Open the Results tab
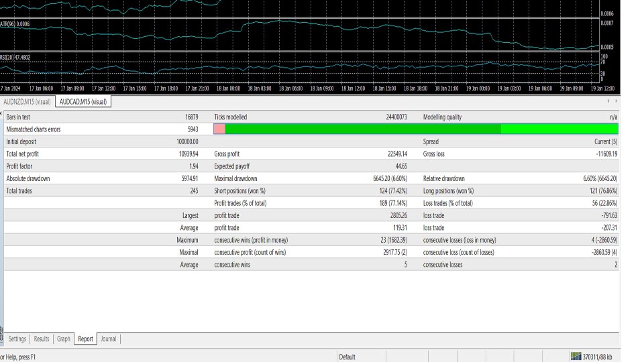Viewport: 644px width, 362px height. coord(41,339)
